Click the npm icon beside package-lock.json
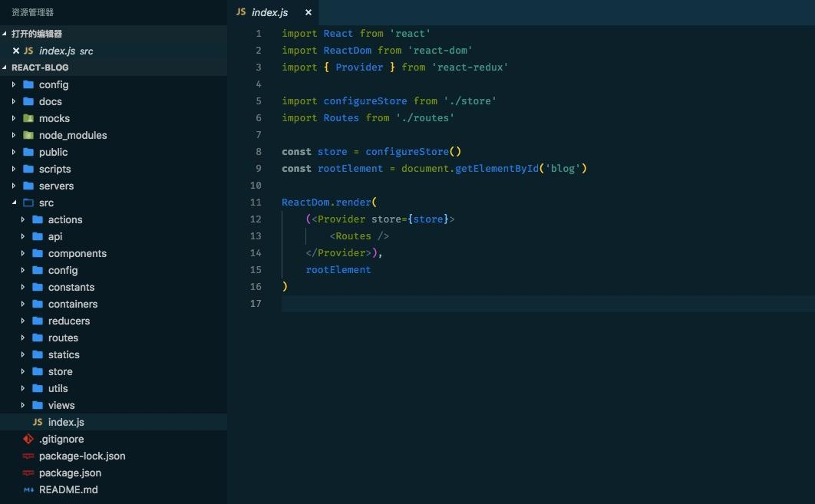Screen dimensions: 815x504 click(28, 456)
